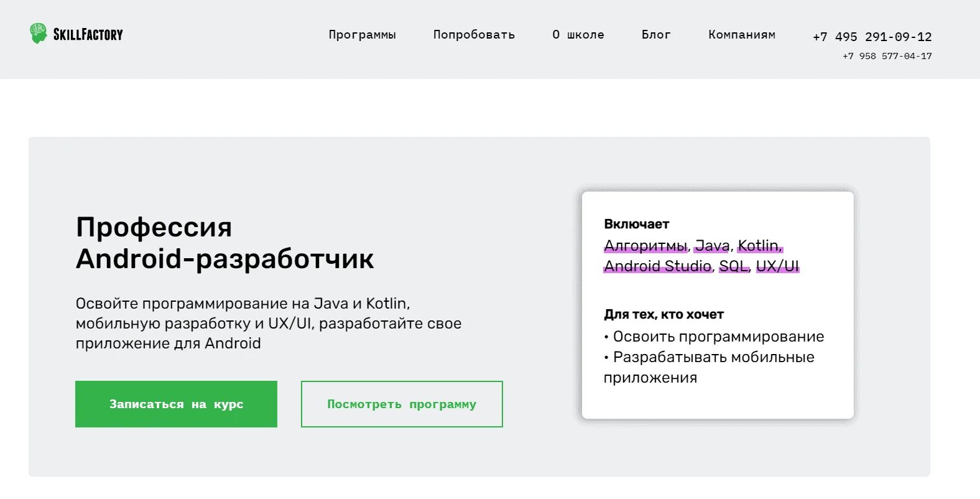
Task: Open the Компаниям menu item
Action: click(x=742, y=35)
